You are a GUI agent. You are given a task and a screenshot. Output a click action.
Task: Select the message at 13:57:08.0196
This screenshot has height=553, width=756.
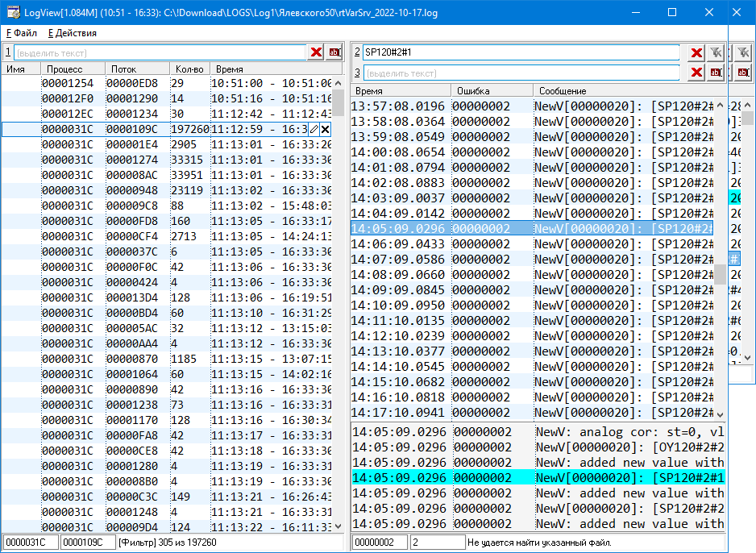(532, 106)
